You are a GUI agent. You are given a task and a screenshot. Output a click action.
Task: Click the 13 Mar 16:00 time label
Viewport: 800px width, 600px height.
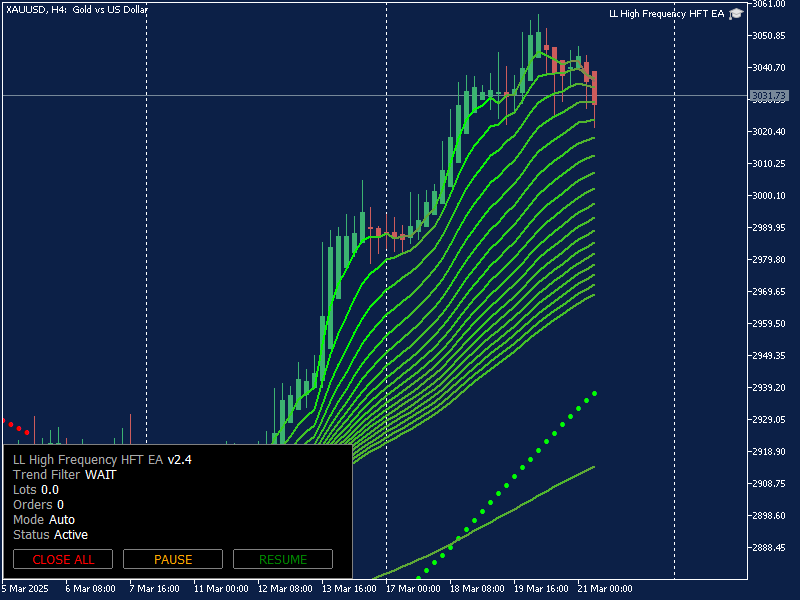[x=349, y=588]
